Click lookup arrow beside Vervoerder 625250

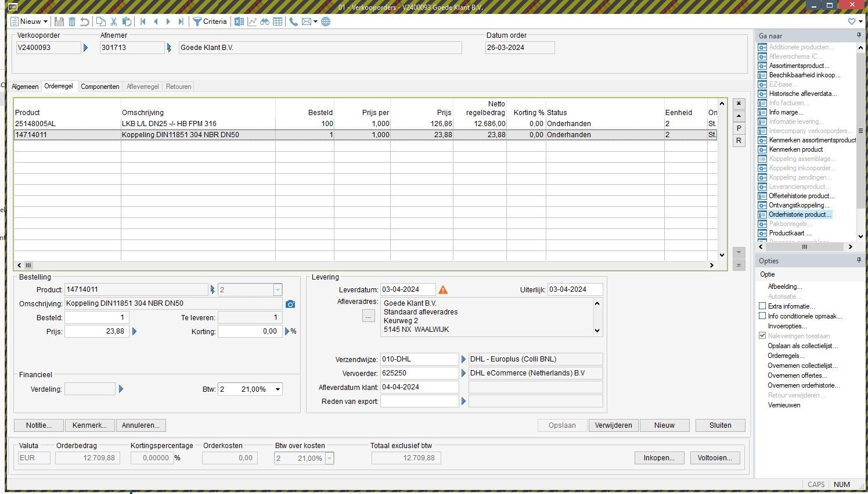point(463,373)
